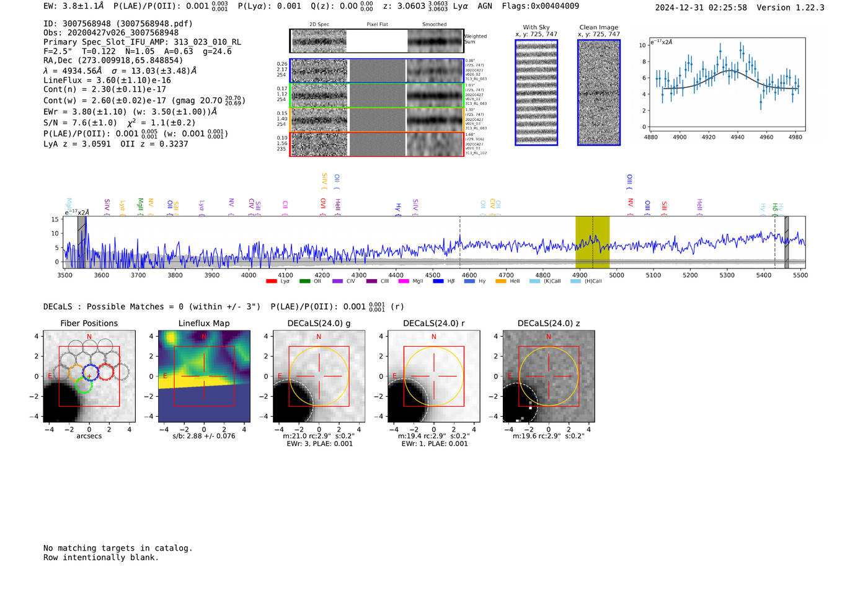Click the red Lyα legend swatch
Image resolution: width=868 pixels, height=591 pixels.
(271, 282)
